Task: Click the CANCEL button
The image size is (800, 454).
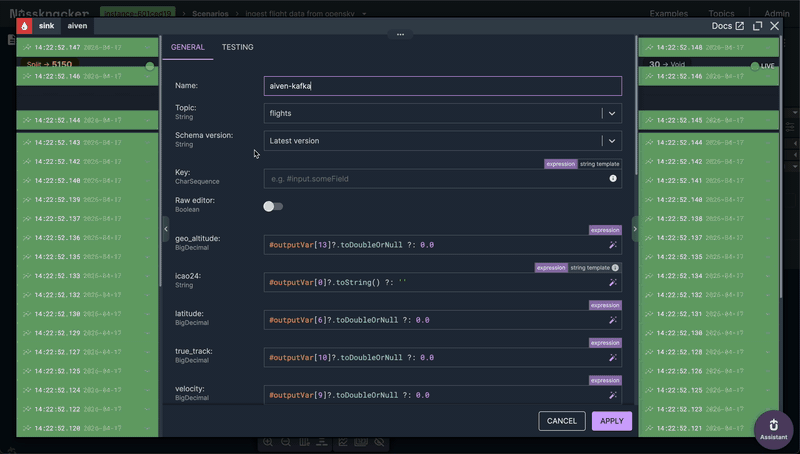Action: (561, 421)
